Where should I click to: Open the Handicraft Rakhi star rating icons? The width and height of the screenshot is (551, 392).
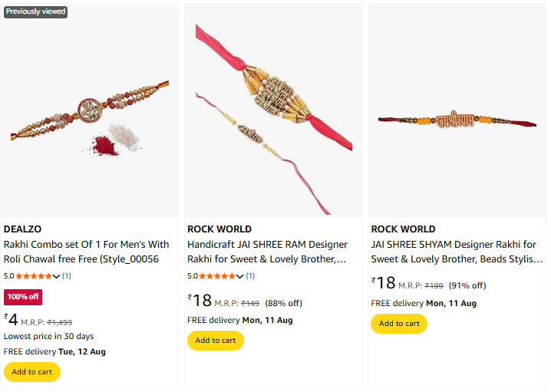point(216,276)
